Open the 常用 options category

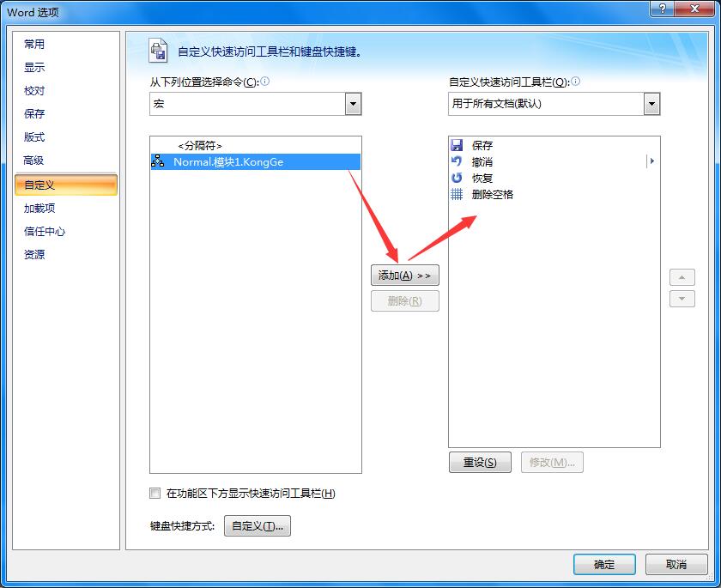34,44
